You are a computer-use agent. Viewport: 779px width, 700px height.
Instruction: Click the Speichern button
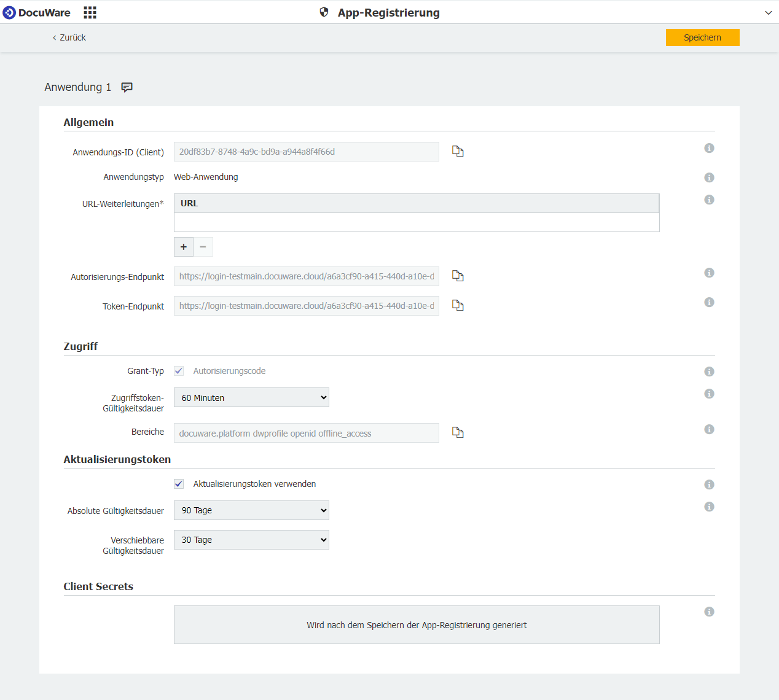click(702, 37)
